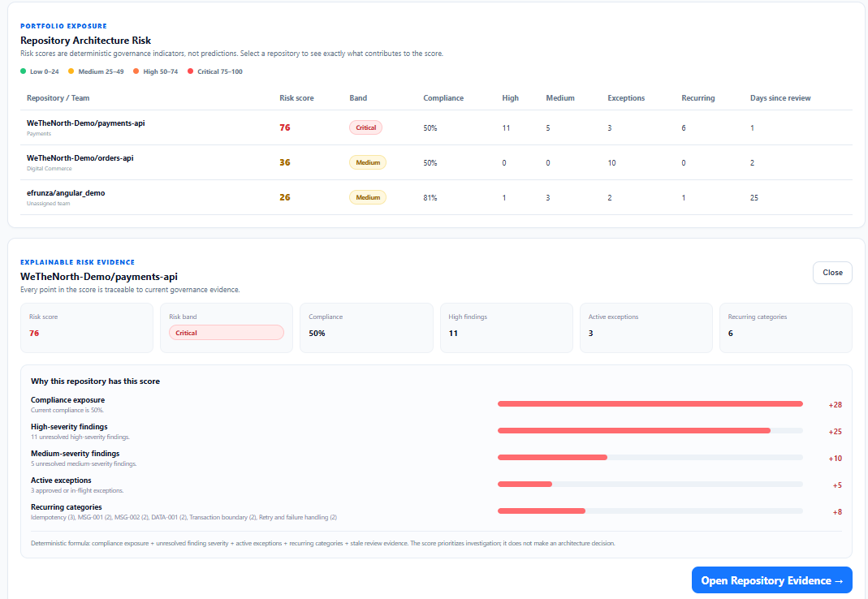Image resolution: width=868 pixels, height=599 pixels.
Task: Click the EXPLAINABLE RISK EVIDENCE section label
Action: pos(77,262)
